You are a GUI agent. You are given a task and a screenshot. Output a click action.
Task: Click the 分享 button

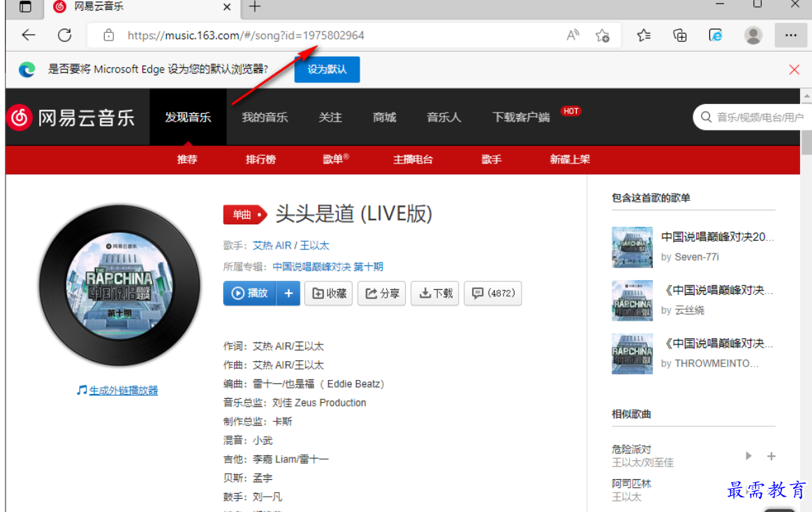[382, 293]
